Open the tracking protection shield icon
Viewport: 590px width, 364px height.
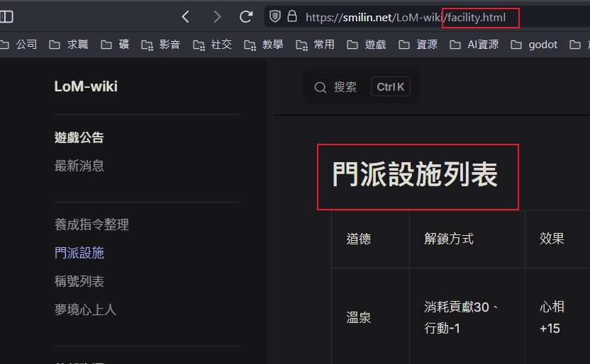276,16
